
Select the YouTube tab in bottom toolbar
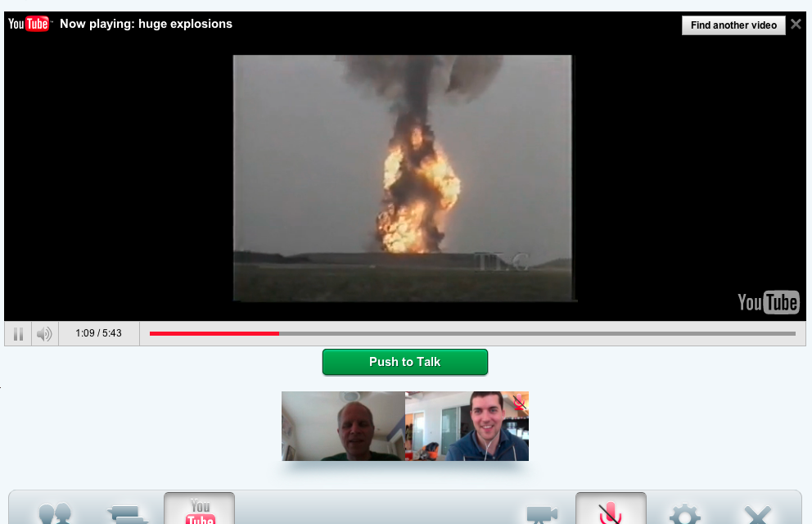tap(200, 509)
